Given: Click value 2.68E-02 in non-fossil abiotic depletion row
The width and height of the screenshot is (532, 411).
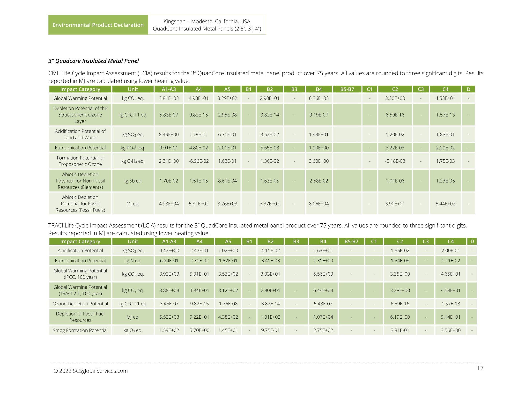Looking at the screenshot, I should tap(319, 181).
